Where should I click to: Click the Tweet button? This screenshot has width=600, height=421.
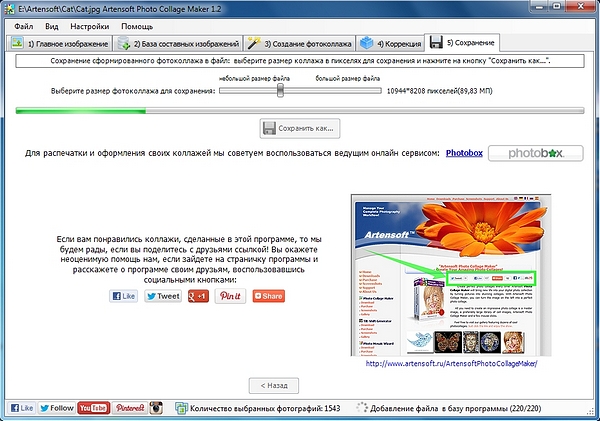click(163, 296)
